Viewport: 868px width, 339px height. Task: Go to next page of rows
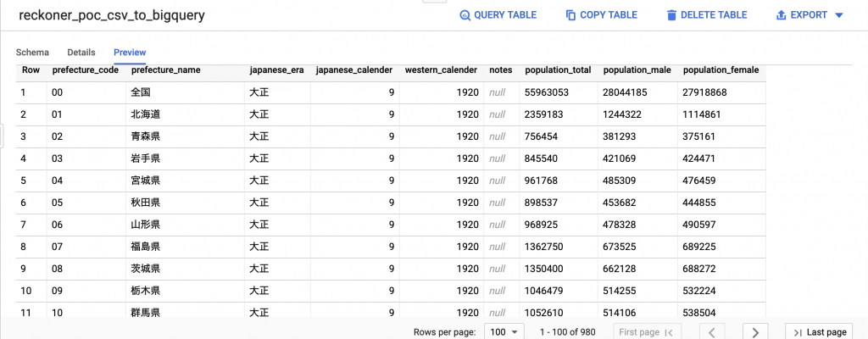pyautogui.click(x=755, y=331)
